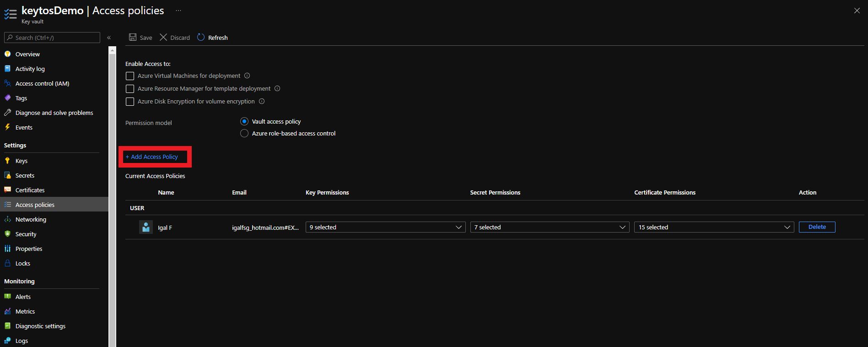Click the Metrics chart icon
868x347 pixels.
(7, 311)
